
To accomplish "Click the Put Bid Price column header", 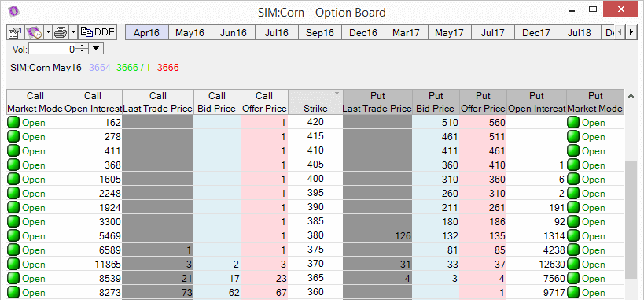I will [436, 102].
